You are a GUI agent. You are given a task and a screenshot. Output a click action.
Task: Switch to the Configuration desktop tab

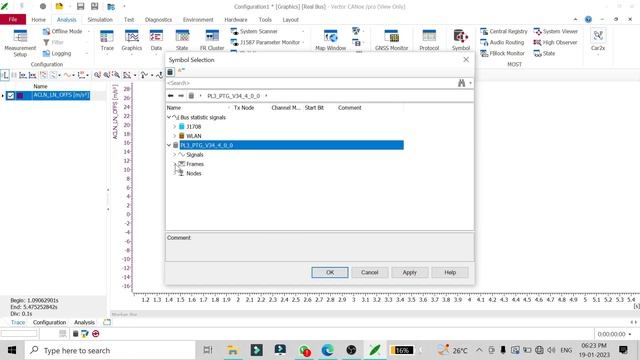coord(49,322)
